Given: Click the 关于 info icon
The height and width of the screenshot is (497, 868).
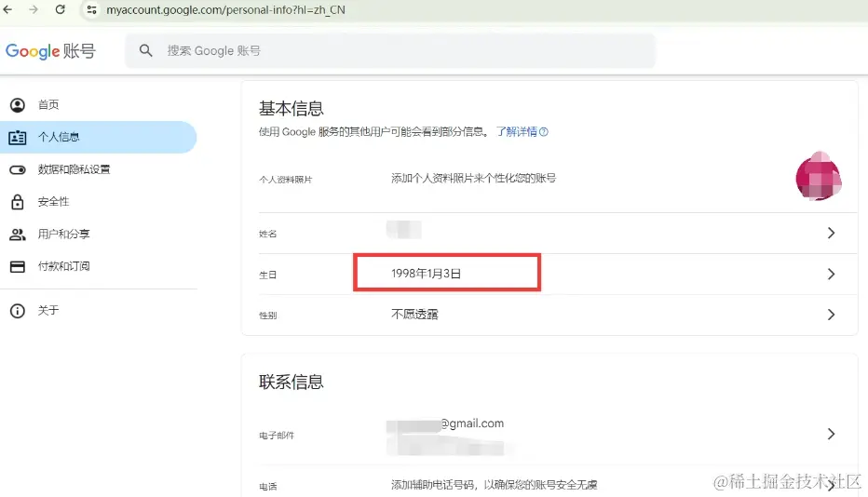Looking at the screenshot, I should coord(18,311).
